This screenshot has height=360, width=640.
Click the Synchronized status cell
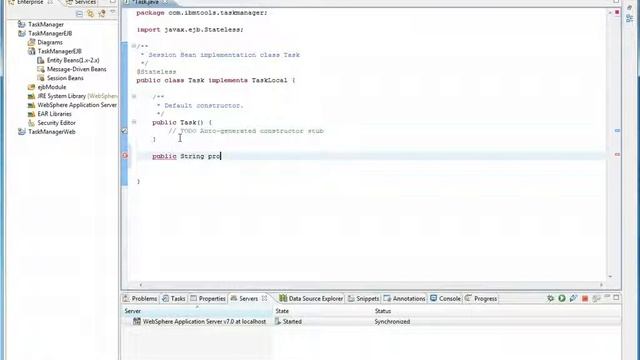click(392, 322)
